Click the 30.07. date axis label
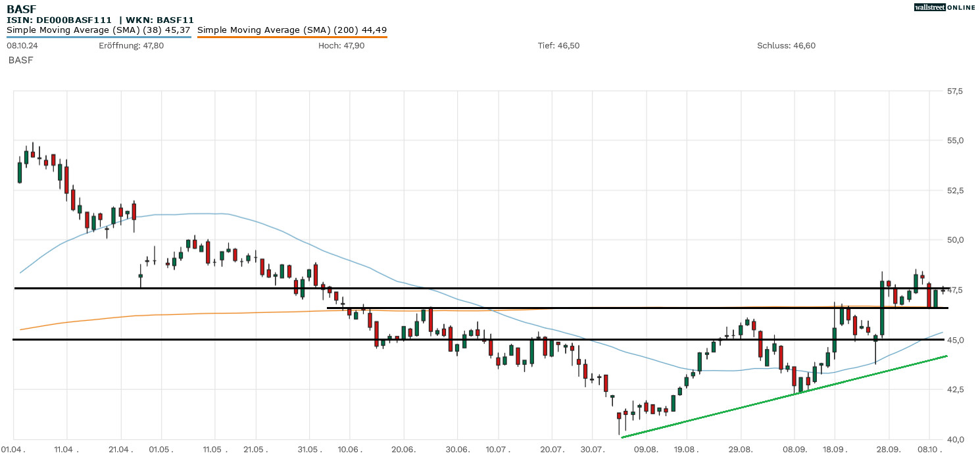The width and height of the screenshot is (980, 453). (x=592, y=449)
